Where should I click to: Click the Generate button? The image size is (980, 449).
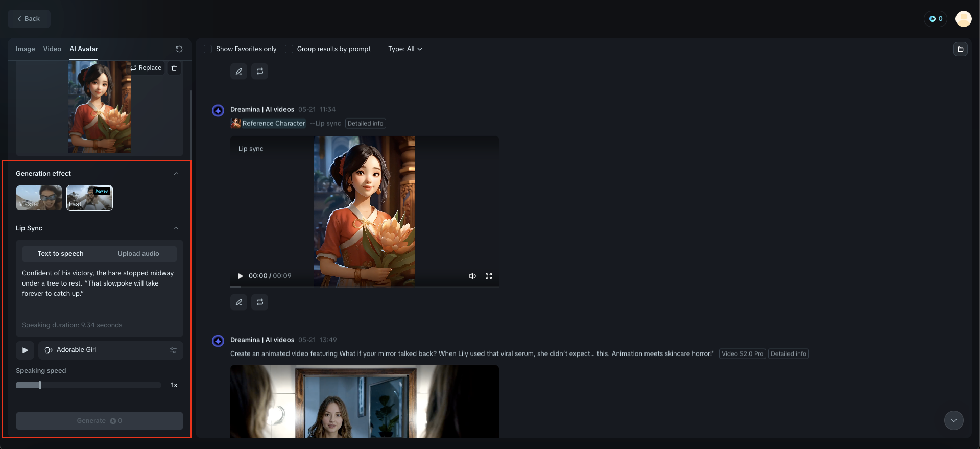[x=100, y=421]
